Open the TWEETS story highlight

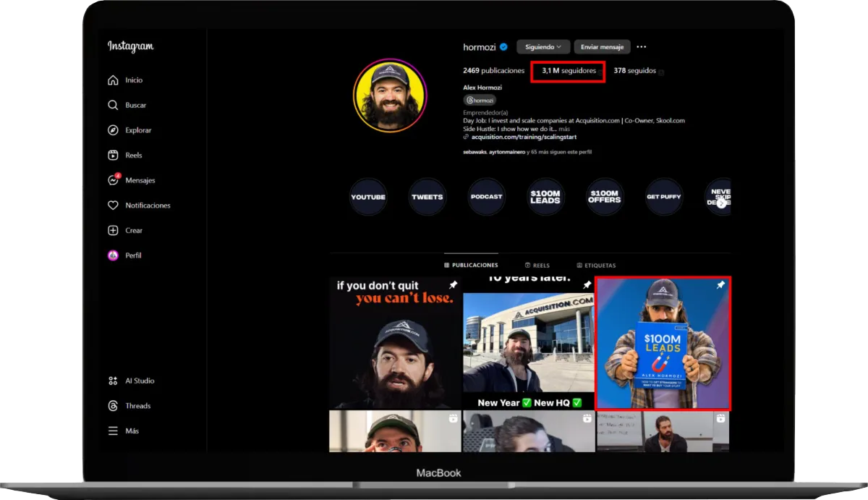pyautogui.click(x=427, y=197)
